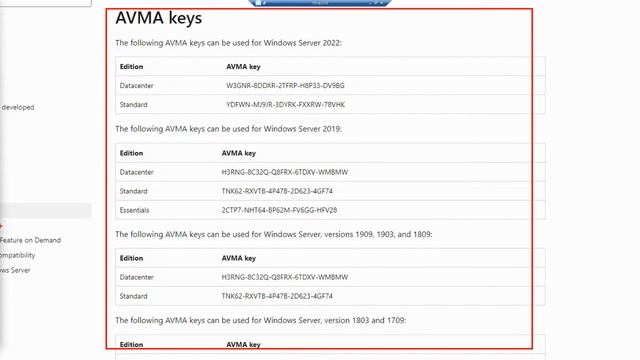Select the TNK62-RXVTB key in the 1909/1903/1809 table
The height and width of the screenshot is (360, 640).
point(277,296)
